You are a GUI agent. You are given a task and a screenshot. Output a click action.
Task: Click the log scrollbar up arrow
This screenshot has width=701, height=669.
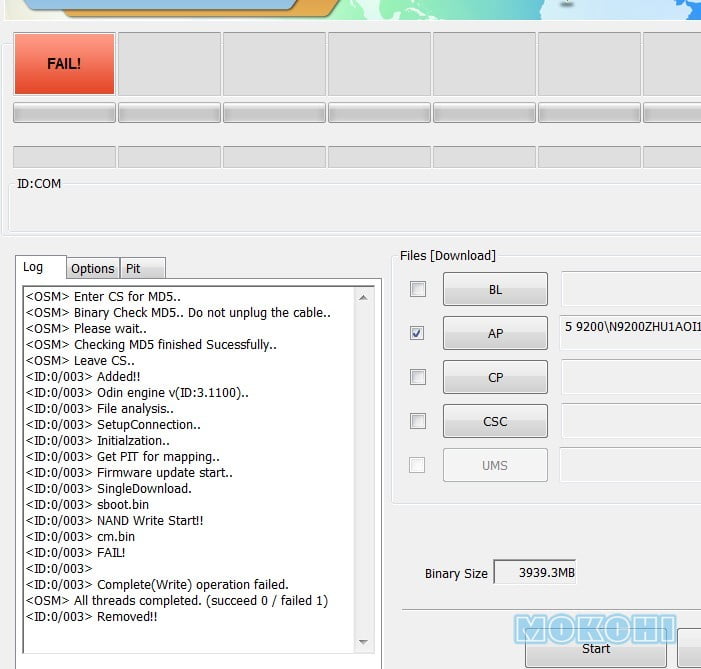pos(363,297)
